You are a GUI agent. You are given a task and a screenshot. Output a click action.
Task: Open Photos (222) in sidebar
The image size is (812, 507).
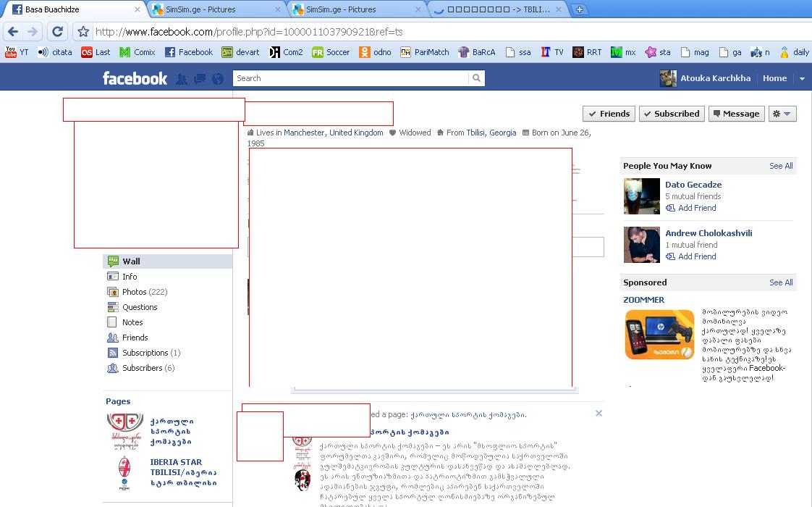click(x=168, y=292)
